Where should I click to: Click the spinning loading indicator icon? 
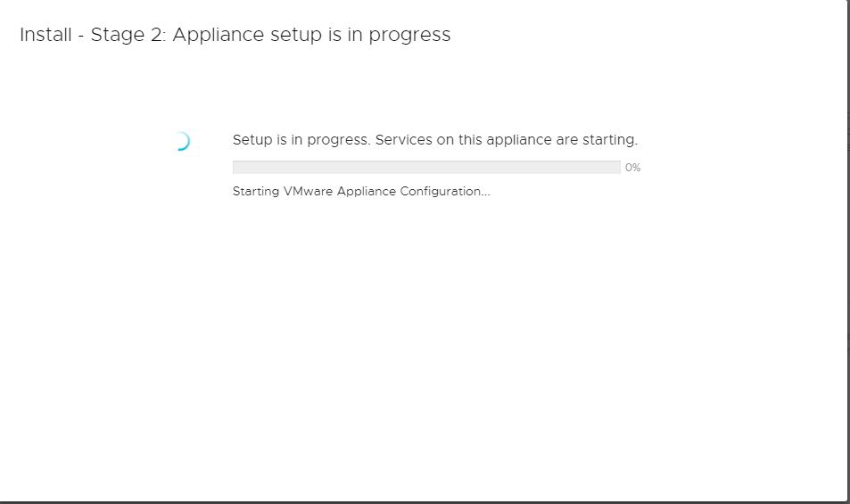click(182, 141)
